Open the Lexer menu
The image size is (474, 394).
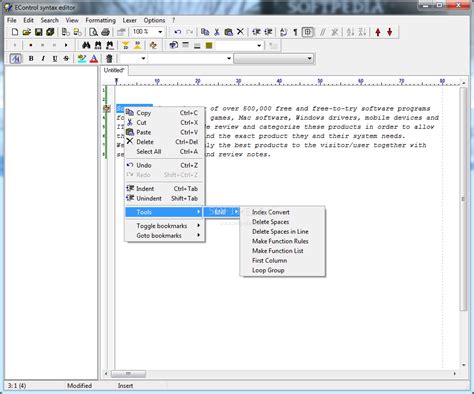pyautogui.click(x=129, y=20)
